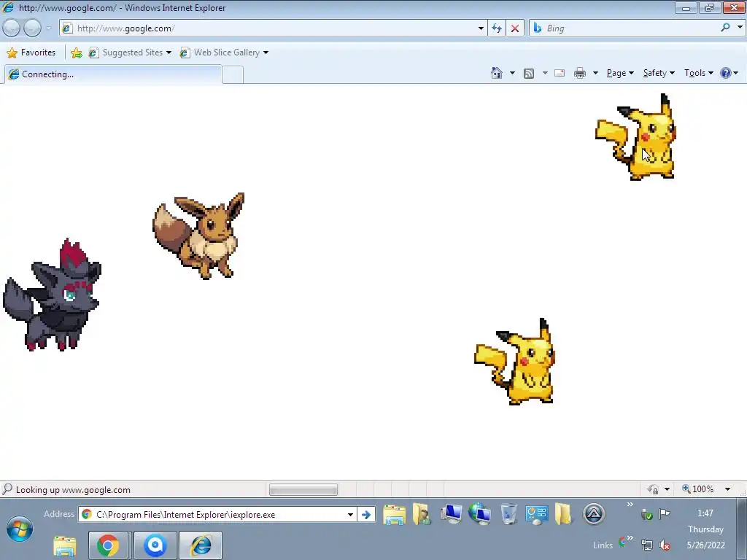Click the Pikachu sprite without the cursor
The height and width of the screenshot is (560, 747).
tap(515, 362)
